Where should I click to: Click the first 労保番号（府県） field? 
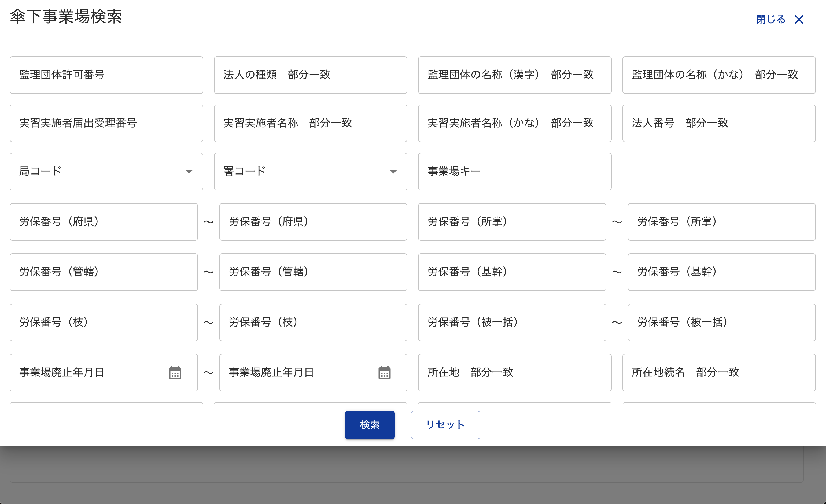(x=104, y=222)
